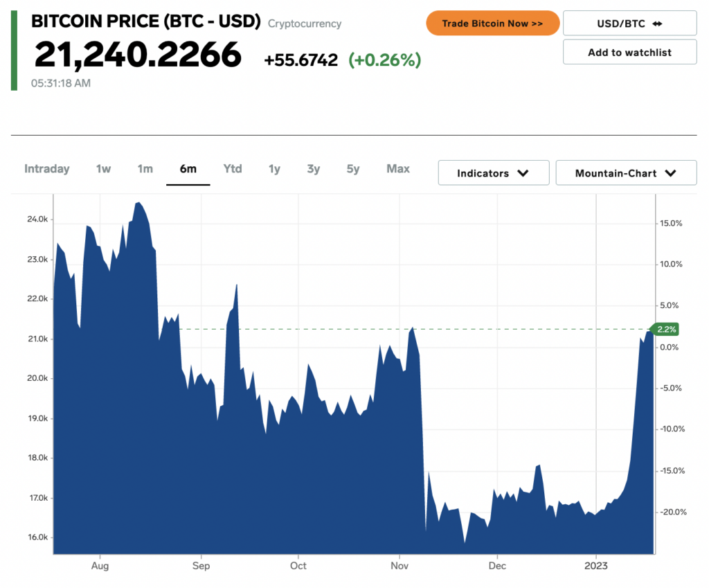Click the -20.0% percent axis label
The width and height of the screenshot is (709, 588).
[x=673, y=513]
